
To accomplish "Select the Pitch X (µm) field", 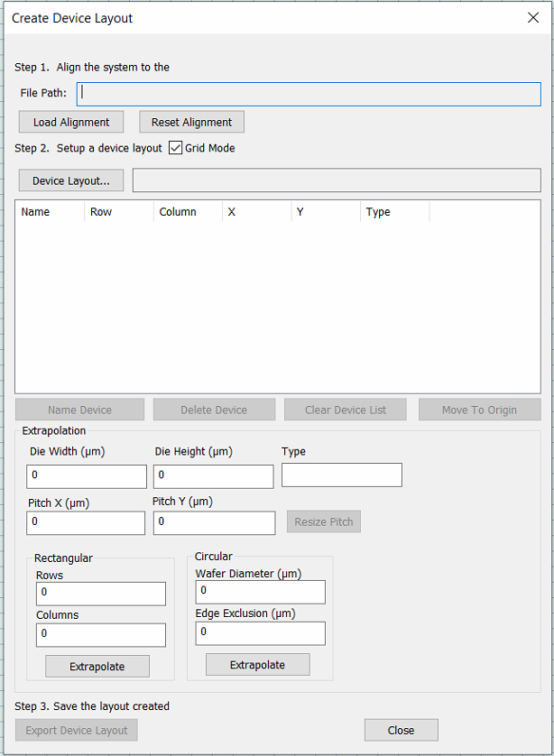I will 87,522.
